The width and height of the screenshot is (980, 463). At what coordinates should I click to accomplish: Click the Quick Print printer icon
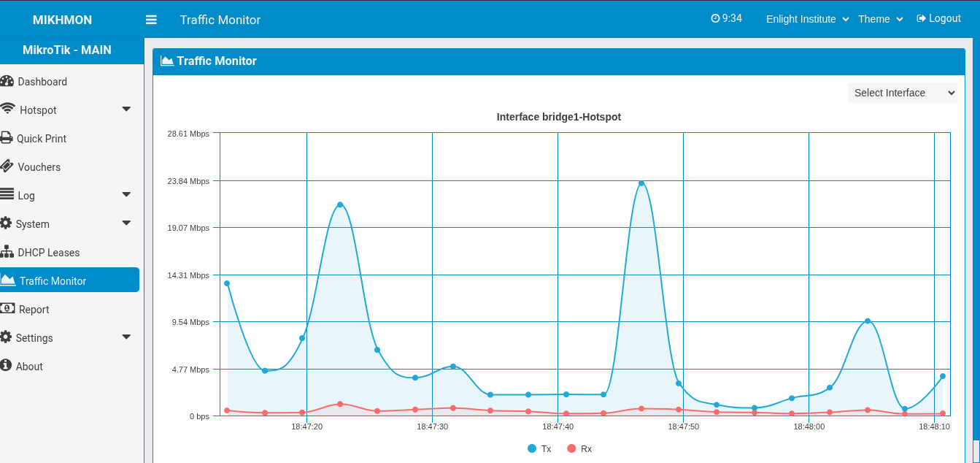coord(7,138)
